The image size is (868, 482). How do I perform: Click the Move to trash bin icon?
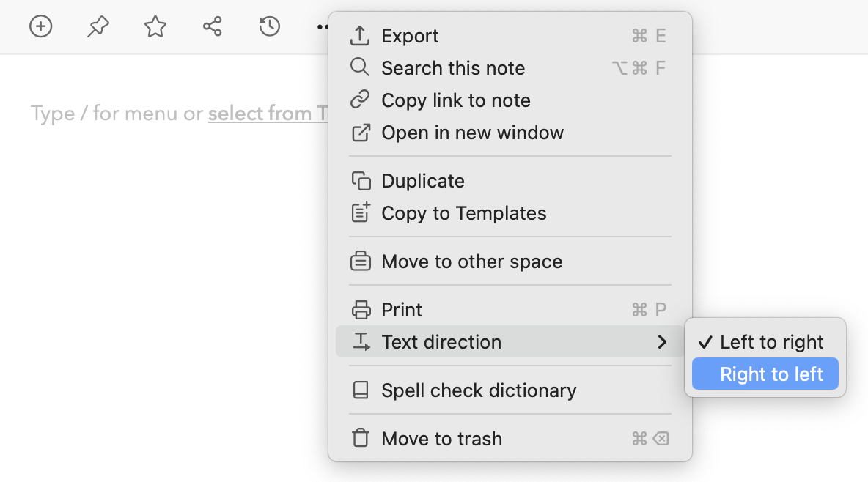coord(360,439)
